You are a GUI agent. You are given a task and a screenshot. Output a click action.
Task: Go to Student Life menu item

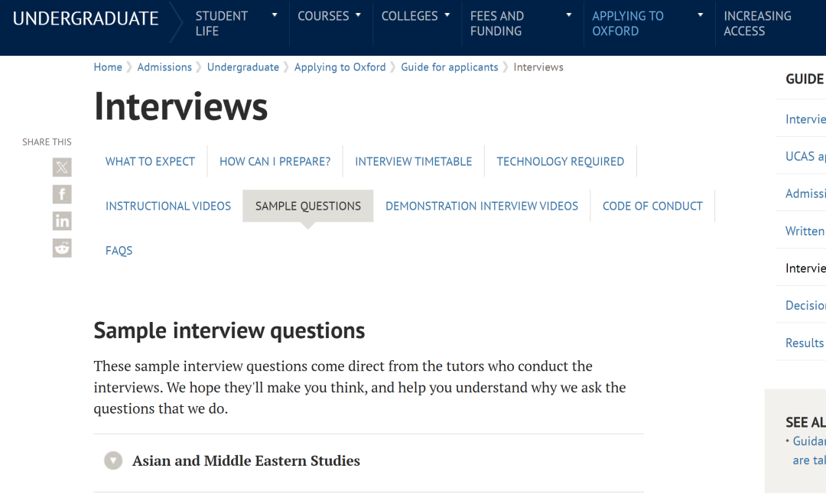(x=222, y=24)
